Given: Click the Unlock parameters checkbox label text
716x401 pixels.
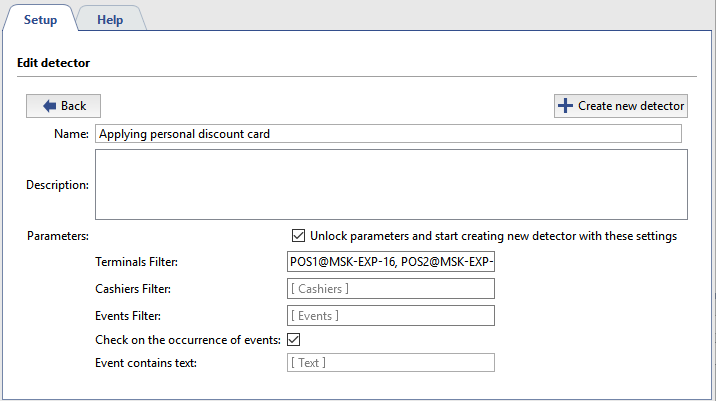Looking at the screenshot, I should pyautogui.click(x=493, y=236).
